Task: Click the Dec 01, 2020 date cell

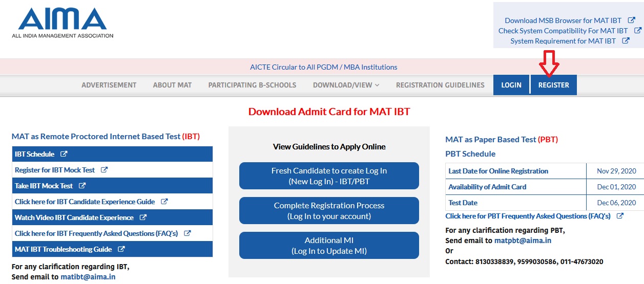Action: 616,187
